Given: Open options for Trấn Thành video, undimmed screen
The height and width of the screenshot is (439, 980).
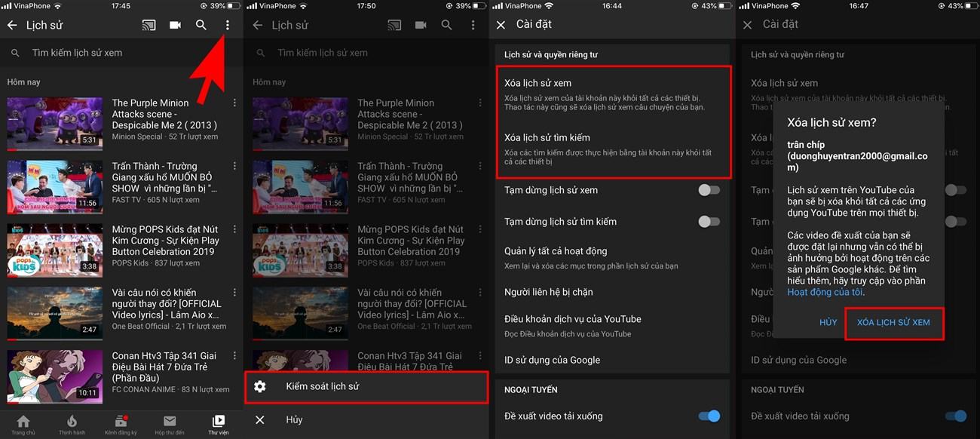Looking at the screenshot, I should point(234,166).
